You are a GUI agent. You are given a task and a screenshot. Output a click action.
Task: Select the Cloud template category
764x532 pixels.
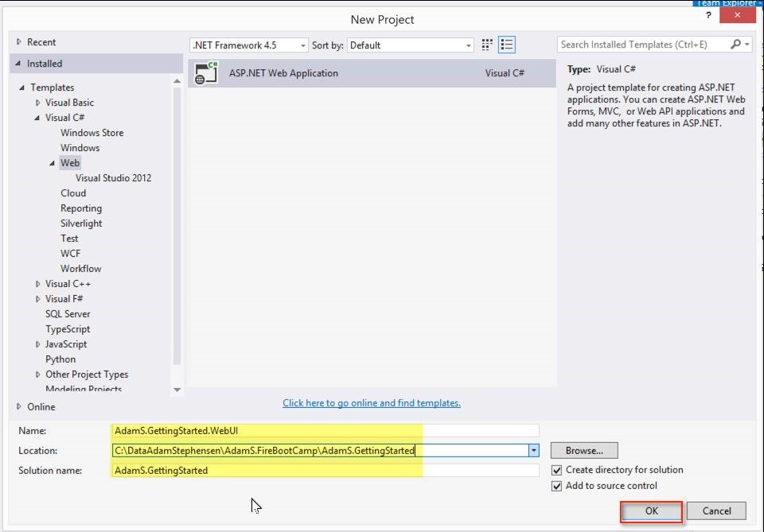[73, 193]
